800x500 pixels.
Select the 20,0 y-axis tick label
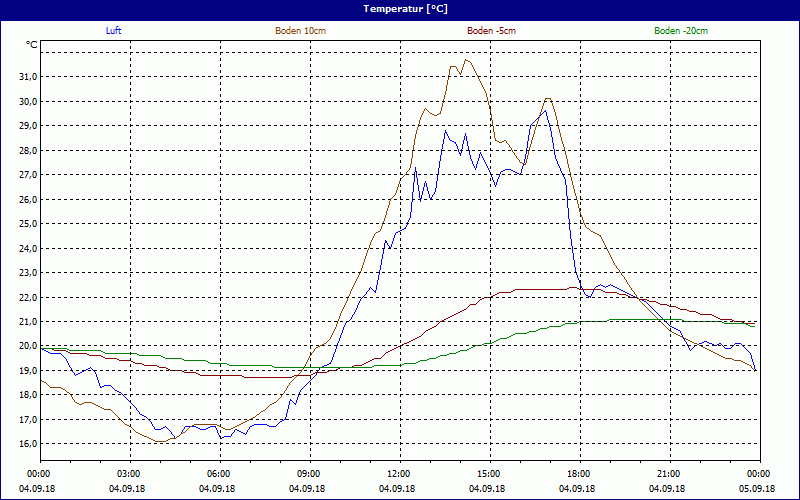[x=26, y=346]
